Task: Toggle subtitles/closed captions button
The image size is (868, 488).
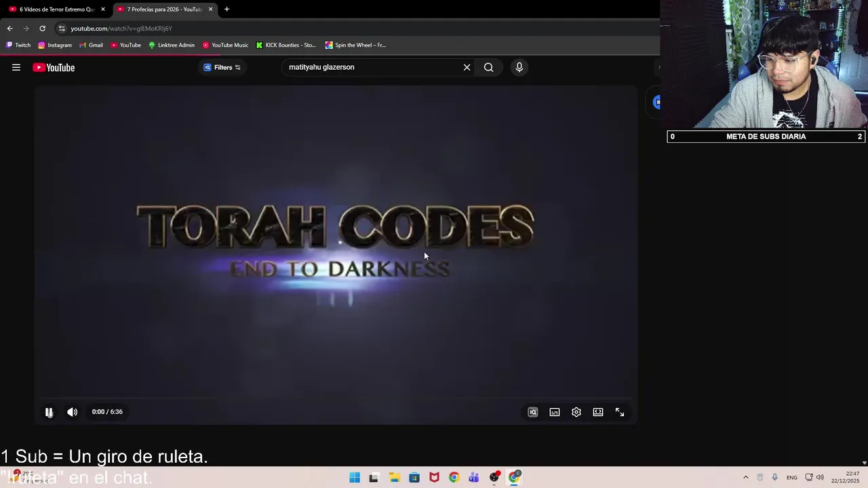Action: 555,412
